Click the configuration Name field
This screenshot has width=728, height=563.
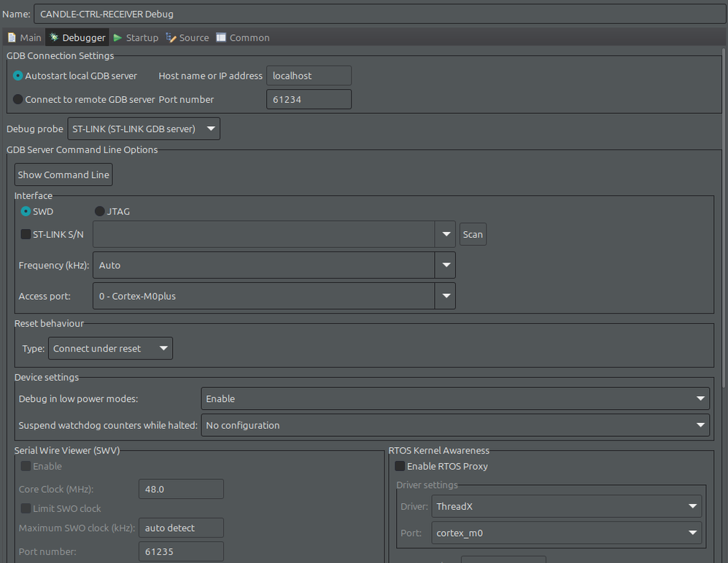[x=379, y=14]
